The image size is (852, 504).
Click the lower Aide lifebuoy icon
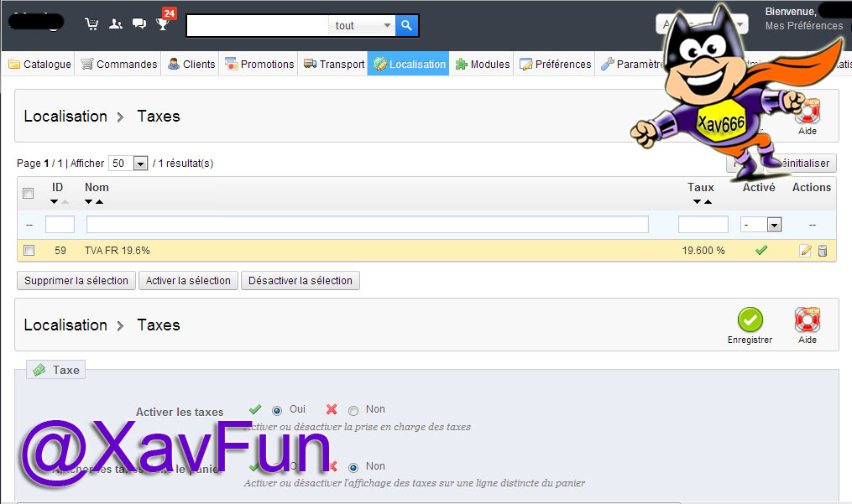coord(808,320)
